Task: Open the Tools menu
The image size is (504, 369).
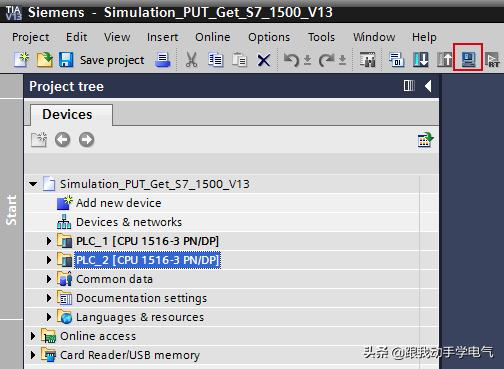Action: (321, 37)
